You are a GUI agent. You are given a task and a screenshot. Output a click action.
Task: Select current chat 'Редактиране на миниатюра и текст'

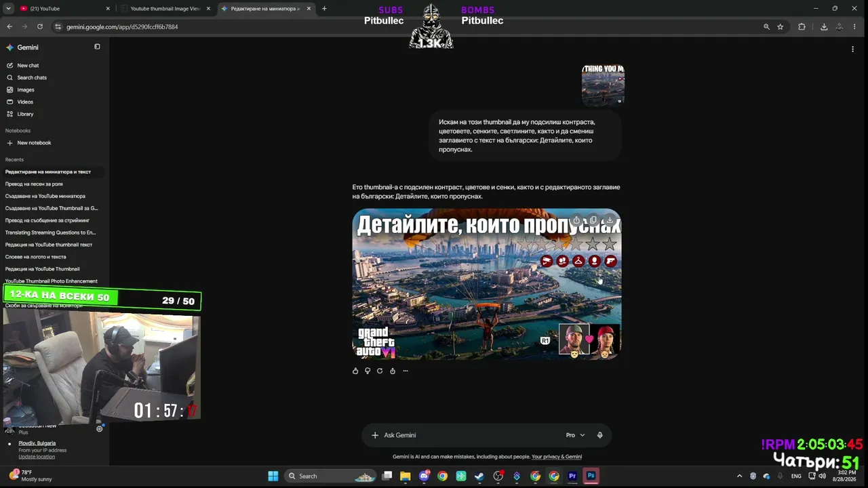[48, 172]
